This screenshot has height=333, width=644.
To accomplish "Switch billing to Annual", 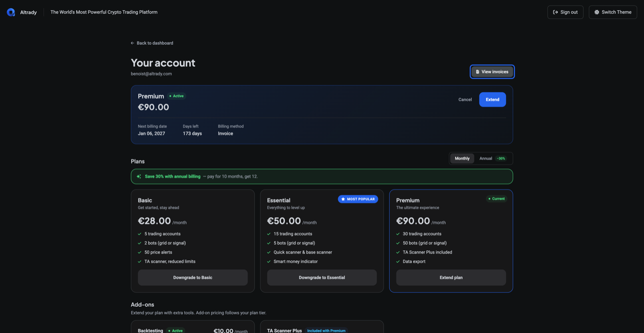I will coord(493,159).
